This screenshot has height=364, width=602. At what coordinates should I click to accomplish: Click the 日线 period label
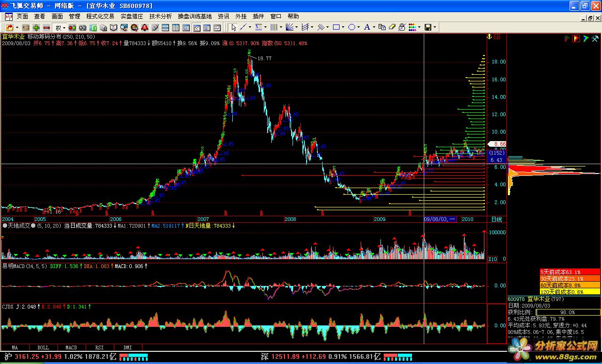click(x=496, y=219)
